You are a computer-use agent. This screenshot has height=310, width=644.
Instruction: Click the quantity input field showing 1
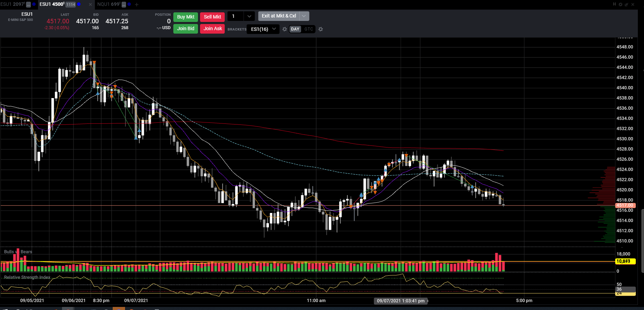coord(235,16)
